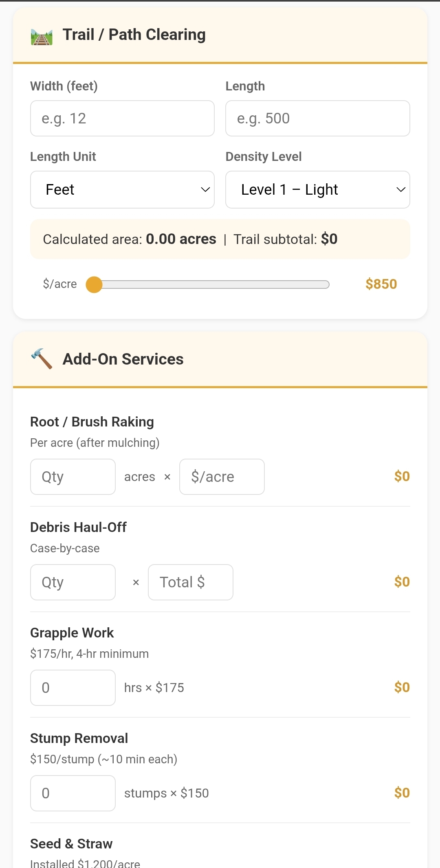This screenshot has height=868, width=440.
Task: Click the Root / Brush Raking Qty field
Action: click(73, 477)
